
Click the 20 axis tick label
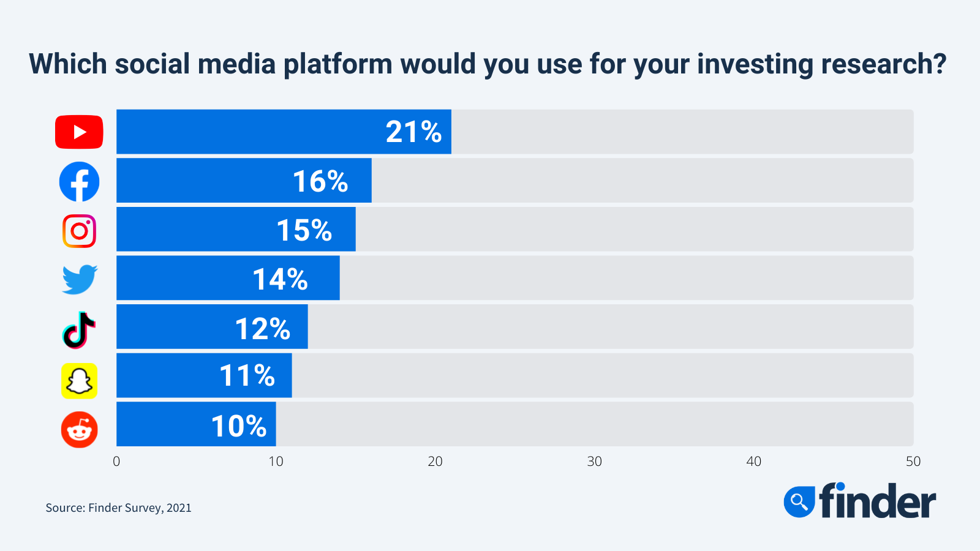click(x=435, y=462)
